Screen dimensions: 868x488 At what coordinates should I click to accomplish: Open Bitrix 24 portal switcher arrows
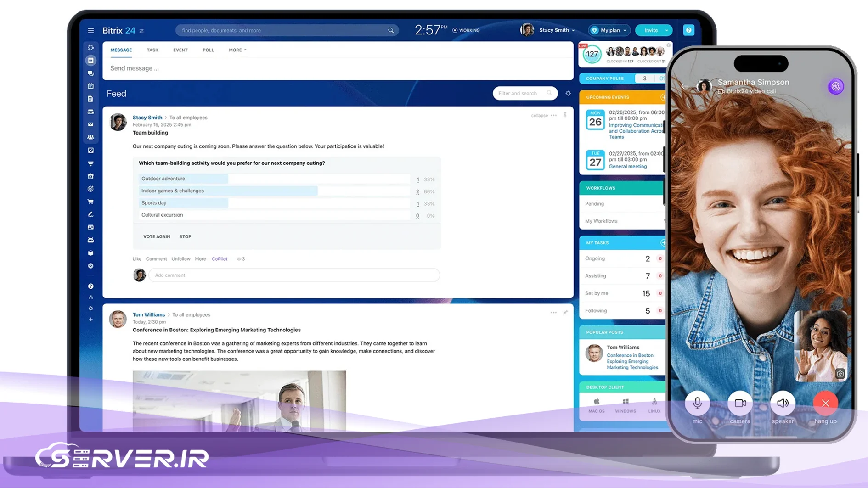click(141, 31)
